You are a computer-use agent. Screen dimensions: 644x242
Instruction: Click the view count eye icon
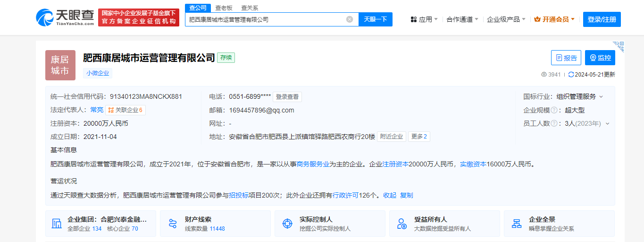click(544, 75)
